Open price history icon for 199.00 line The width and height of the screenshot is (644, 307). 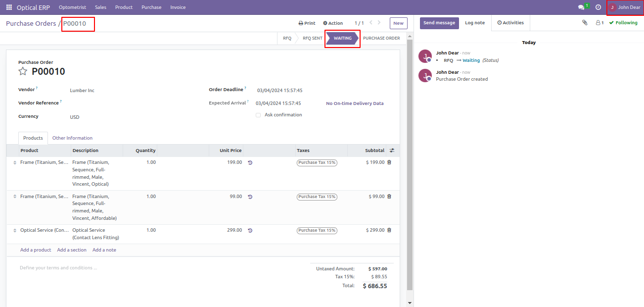[250, 162]
